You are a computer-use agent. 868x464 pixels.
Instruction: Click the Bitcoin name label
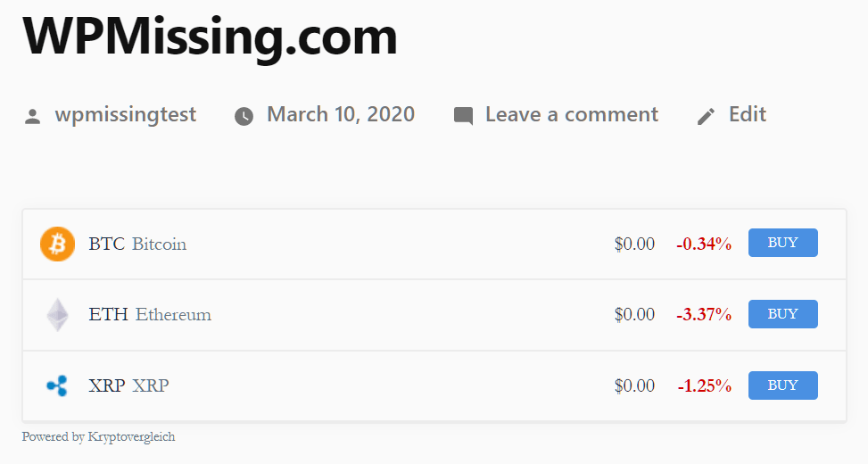[159, 244]
